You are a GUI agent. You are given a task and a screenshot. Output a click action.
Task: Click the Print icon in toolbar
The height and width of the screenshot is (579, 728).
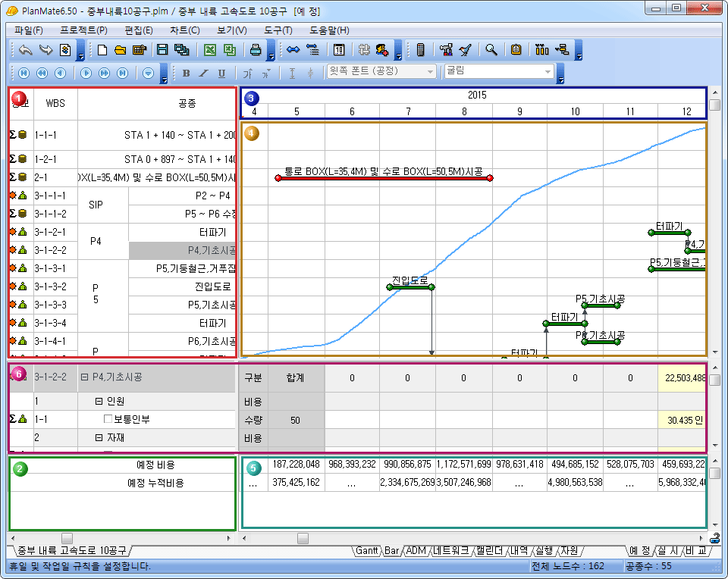pyautogui.click(x=256, y=51)
